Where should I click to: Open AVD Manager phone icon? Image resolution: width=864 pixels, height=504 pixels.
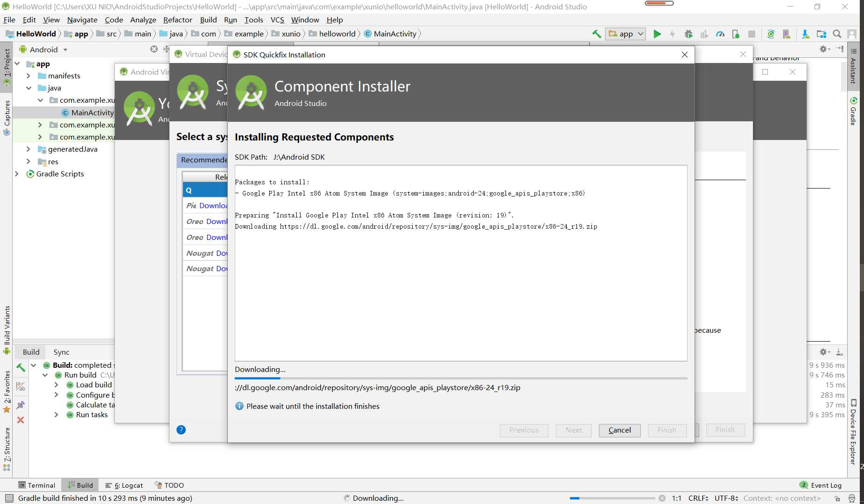click(787, 34)
